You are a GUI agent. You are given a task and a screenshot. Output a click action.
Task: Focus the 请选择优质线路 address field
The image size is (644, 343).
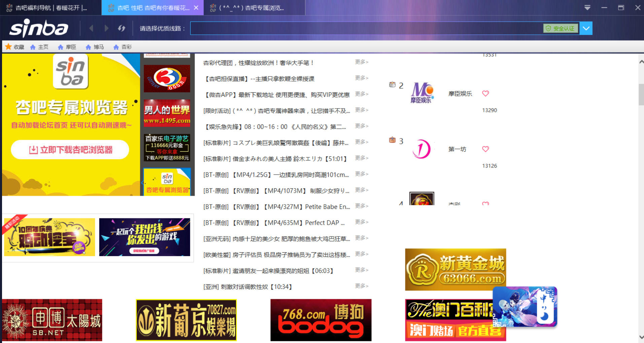pos(366,28)
